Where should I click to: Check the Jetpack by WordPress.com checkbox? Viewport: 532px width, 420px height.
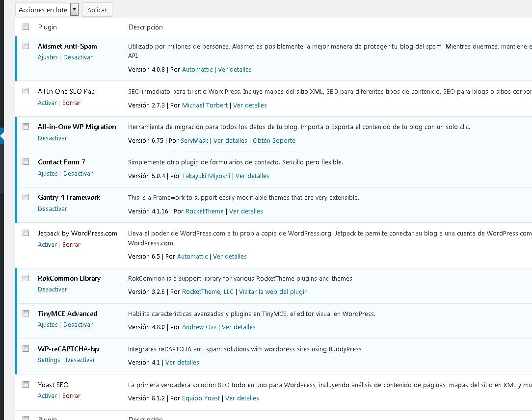(x=26, y=233)
